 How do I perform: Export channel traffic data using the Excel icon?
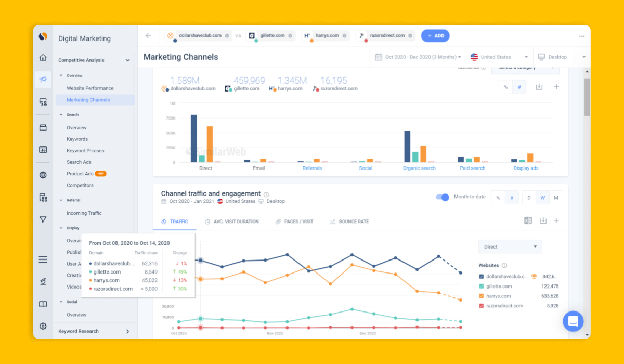click(x=528, y=220)
